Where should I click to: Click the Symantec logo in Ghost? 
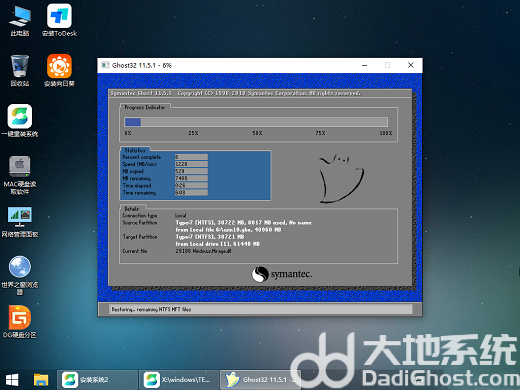(282, 274)
